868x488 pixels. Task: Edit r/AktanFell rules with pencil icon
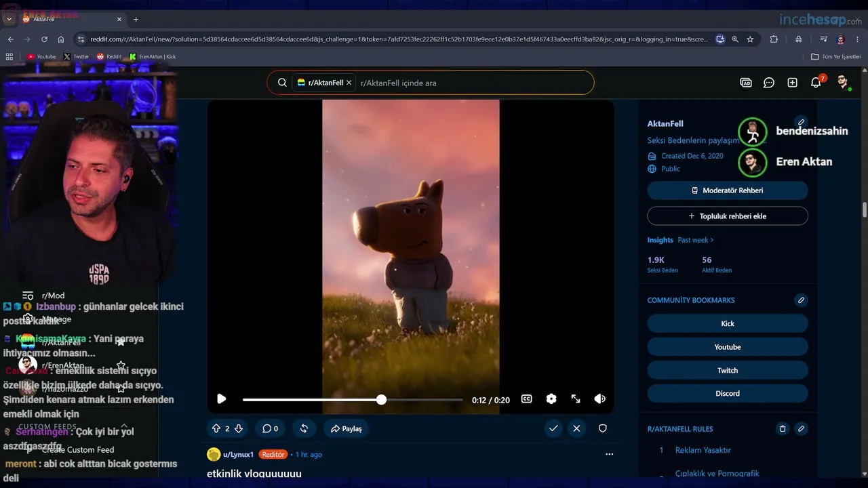click(801, 429)
